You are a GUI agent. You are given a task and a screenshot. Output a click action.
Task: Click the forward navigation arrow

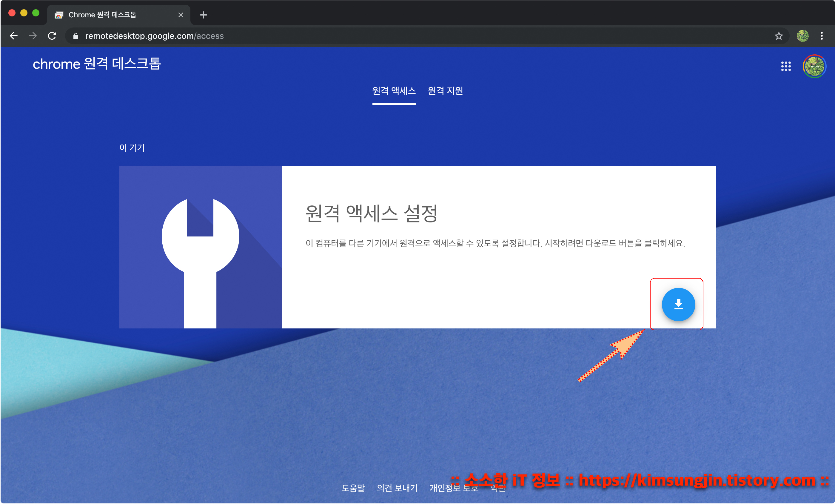(33, 36)
